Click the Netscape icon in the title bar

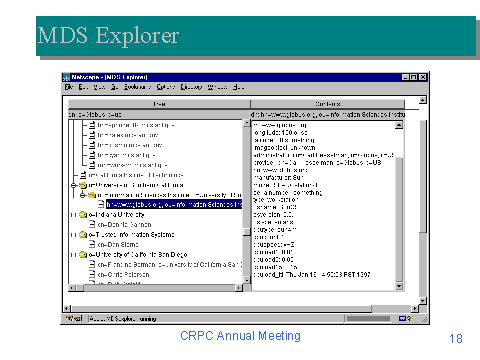pyautogui.click(x=66, y=77)
